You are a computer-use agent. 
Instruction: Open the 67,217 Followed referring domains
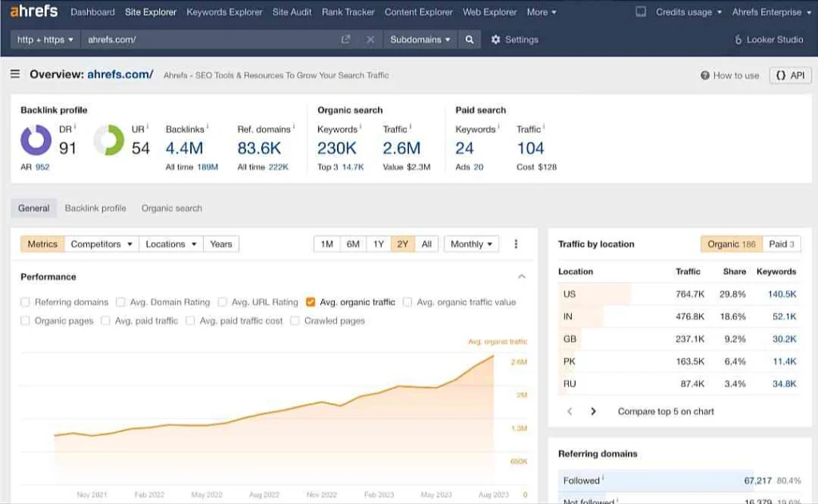pos(757,481)
